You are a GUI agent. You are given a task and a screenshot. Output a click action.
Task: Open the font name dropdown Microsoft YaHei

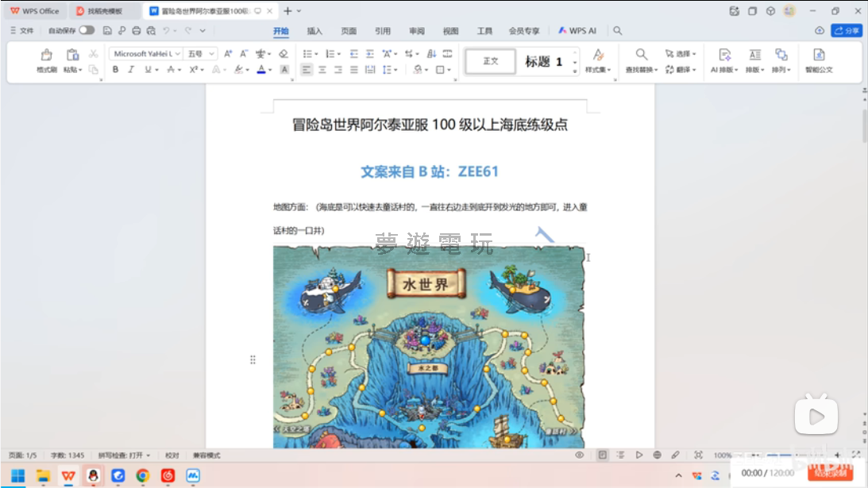[x=146, y=54]
